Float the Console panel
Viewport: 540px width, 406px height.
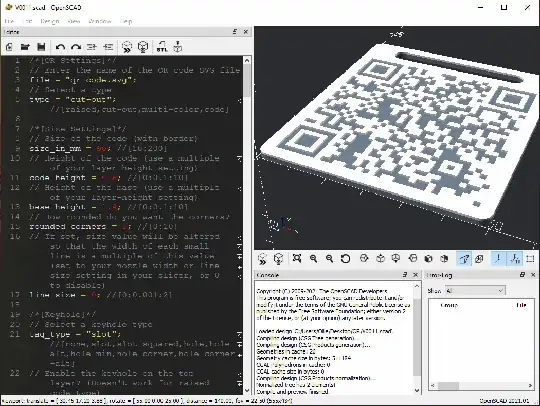405,275
